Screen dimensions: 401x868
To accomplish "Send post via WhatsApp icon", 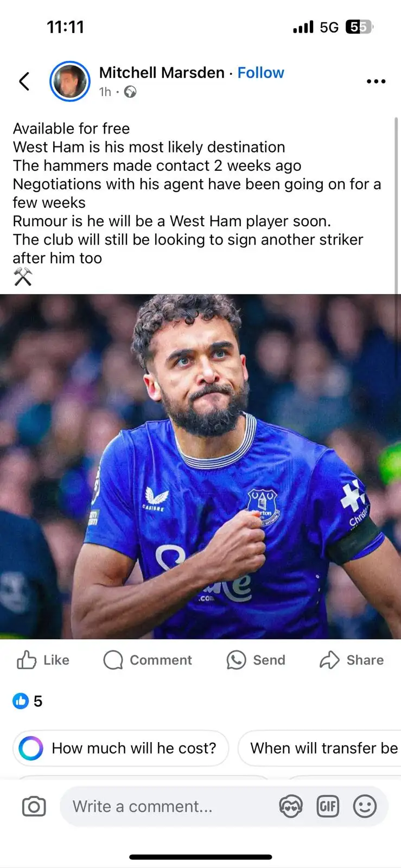I will (x=236, y=660).
